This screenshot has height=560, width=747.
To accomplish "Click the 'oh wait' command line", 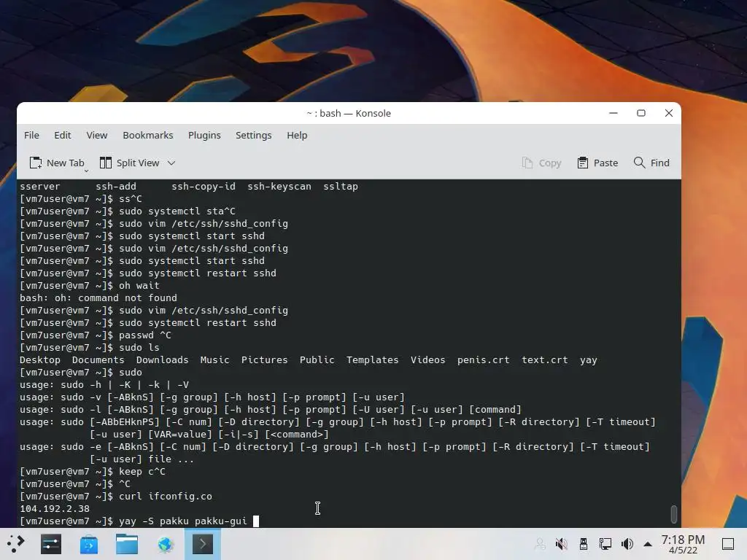I will pyautogui.click(x=139, y=285).
